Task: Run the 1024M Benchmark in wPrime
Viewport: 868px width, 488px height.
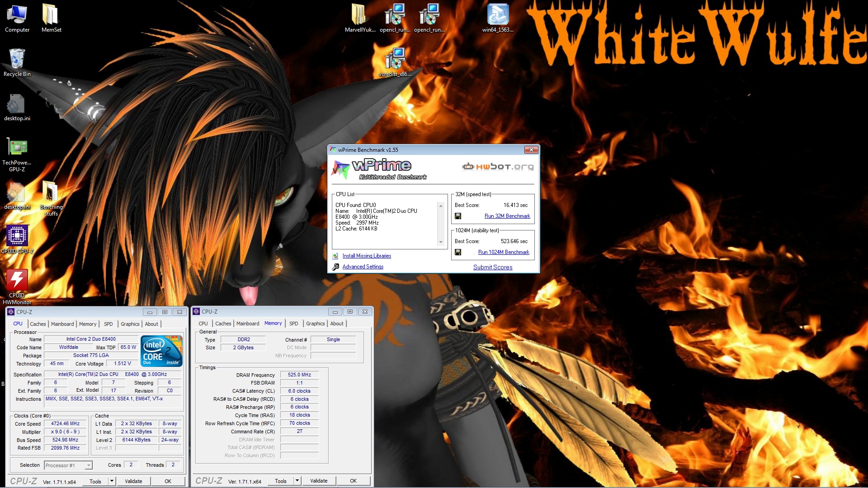Action: coord(504,252)
